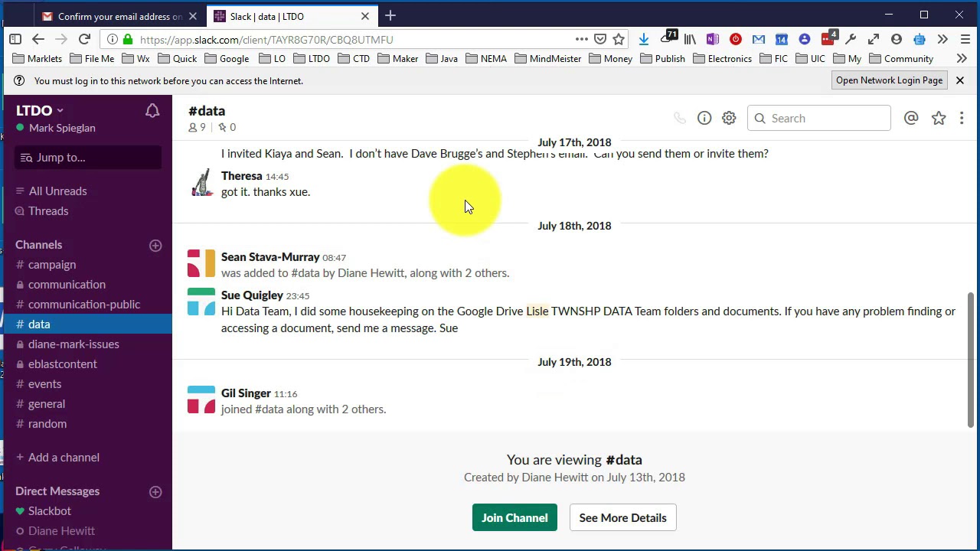
Task: Click See More Details button
Action: [x=622, y=518]
